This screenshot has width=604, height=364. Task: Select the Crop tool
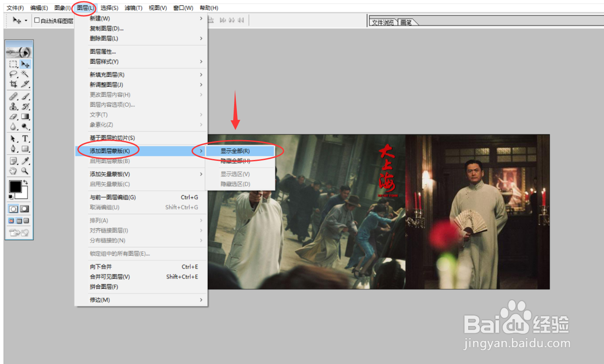(x=14, y=84)
